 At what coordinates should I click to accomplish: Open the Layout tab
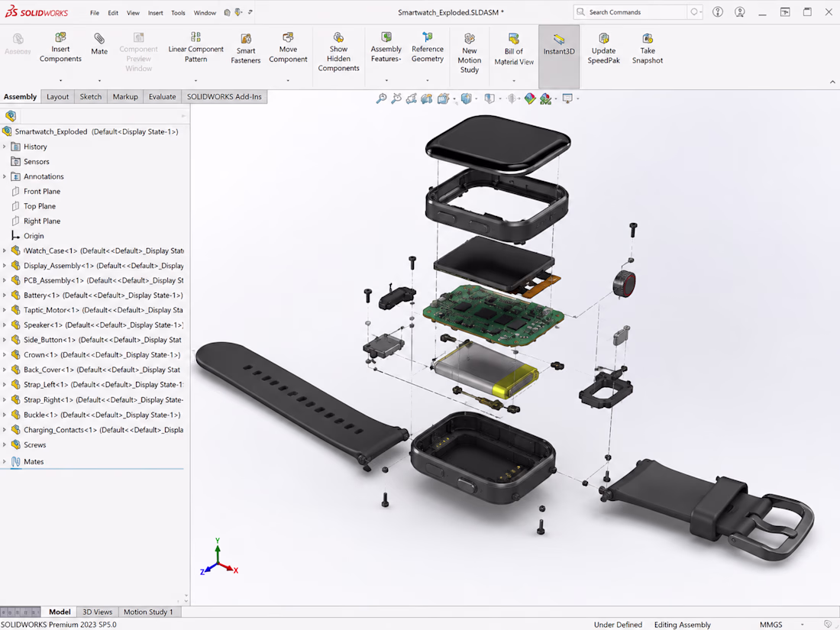click(x=57, y=96)
